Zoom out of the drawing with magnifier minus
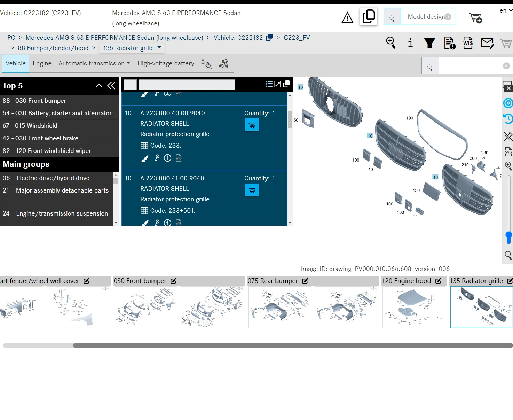513x420 pixels. click(x=508, y=255)
